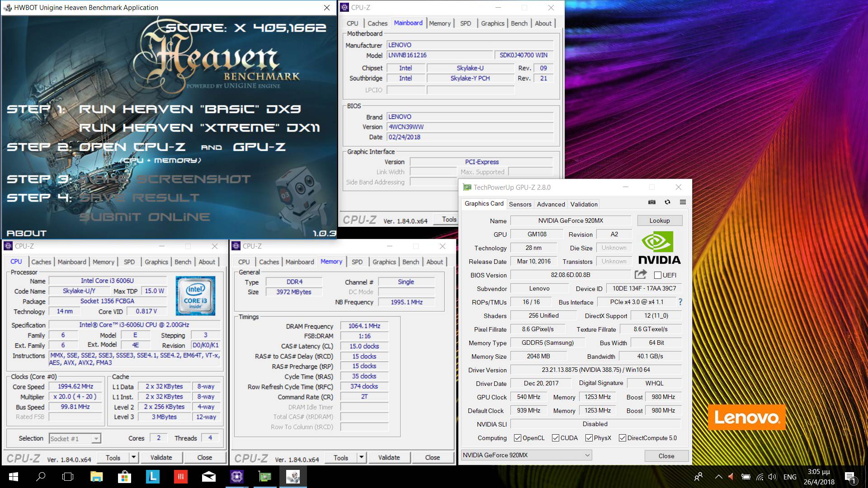Click the GPU-Z refresh icon
Screen dimensions: 868x488
[667, 202]
